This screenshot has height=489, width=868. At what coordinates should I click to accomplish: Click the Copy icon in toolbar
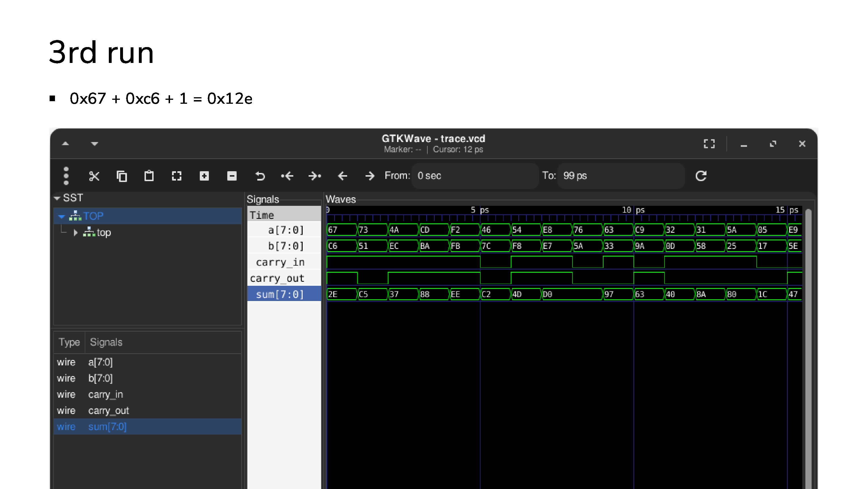122,176
